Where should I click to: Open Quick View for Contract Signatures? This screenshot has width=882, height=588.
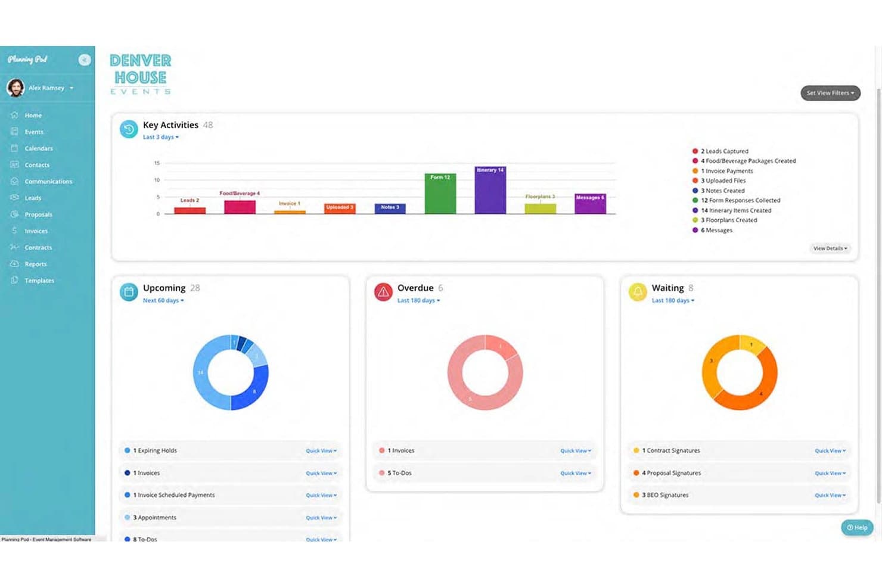[x=830, y=451]
